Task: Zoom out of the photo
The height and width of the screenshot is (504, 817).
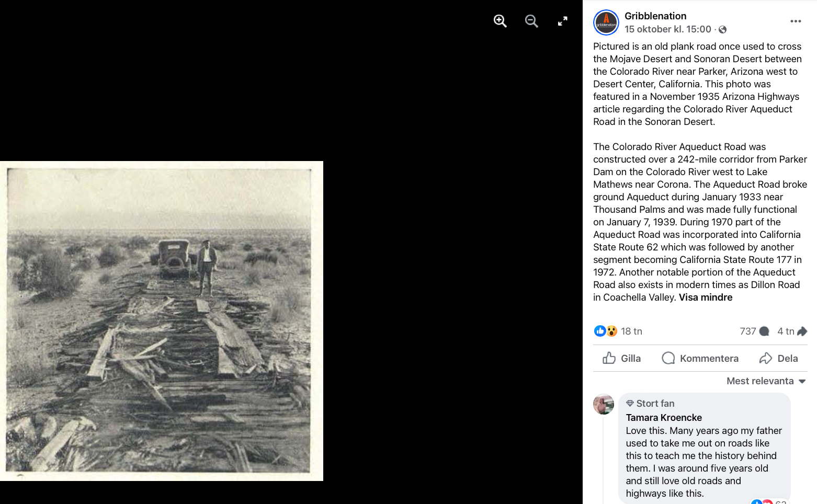Action: tap(531, 21)
